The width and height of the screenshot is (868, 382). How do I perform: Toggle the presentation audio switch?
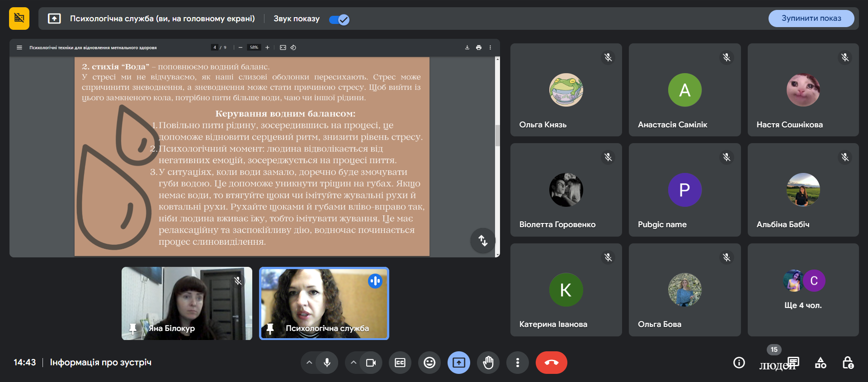(x=339, y=19)
